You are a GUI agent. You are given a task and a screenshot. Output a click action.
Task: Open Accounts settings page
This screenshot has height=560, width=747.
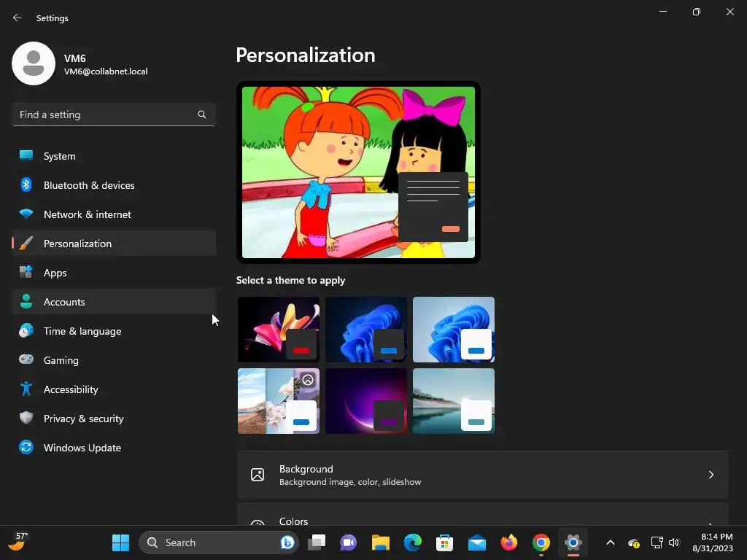114,301
